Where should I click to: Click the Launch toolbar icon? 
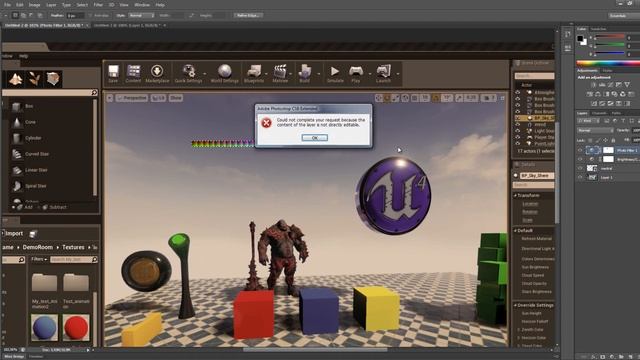tap(384, 71)
